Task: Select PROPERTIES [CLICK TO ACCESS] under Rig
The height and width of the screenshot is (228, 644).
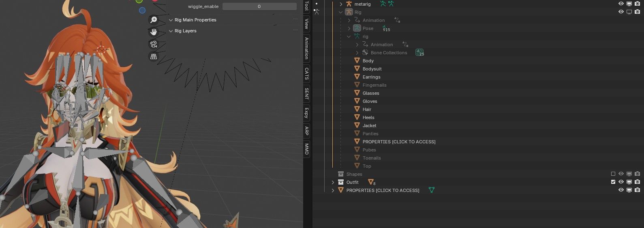Action: tap(399, 142)
